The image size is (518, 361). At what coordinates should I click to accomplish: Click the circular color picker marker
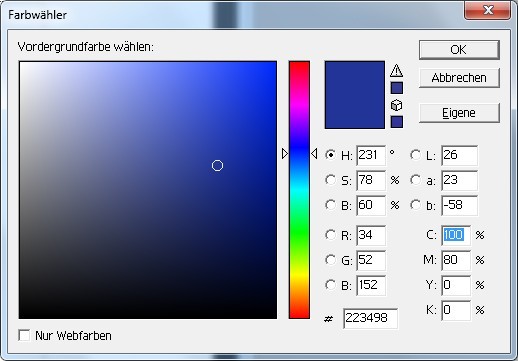217,165
